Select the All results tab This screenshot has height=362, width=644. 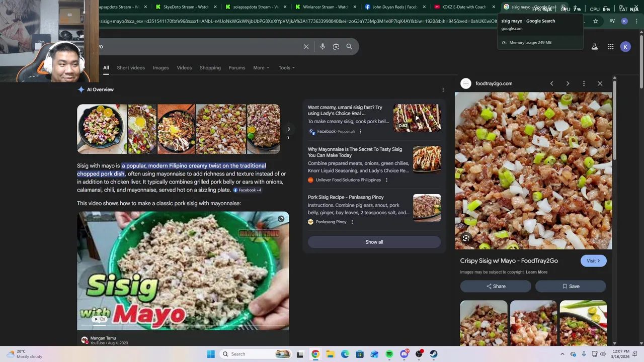(x=106, y=68)
